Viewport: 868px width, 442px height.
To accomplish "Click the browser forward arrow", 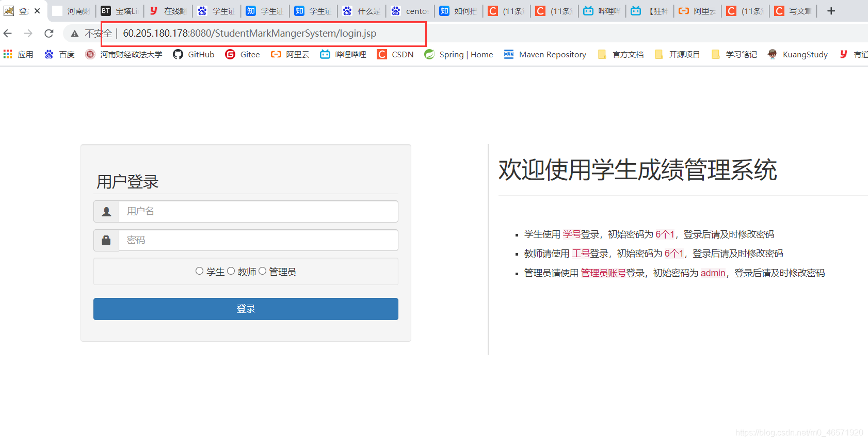I will [x=28, y=34].
